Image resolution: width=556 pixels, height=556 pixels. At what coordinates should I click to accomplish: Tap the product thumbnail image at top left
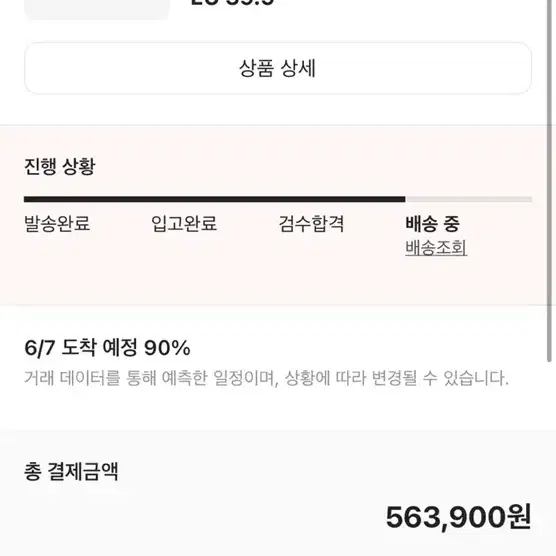[x=97, y=10]
